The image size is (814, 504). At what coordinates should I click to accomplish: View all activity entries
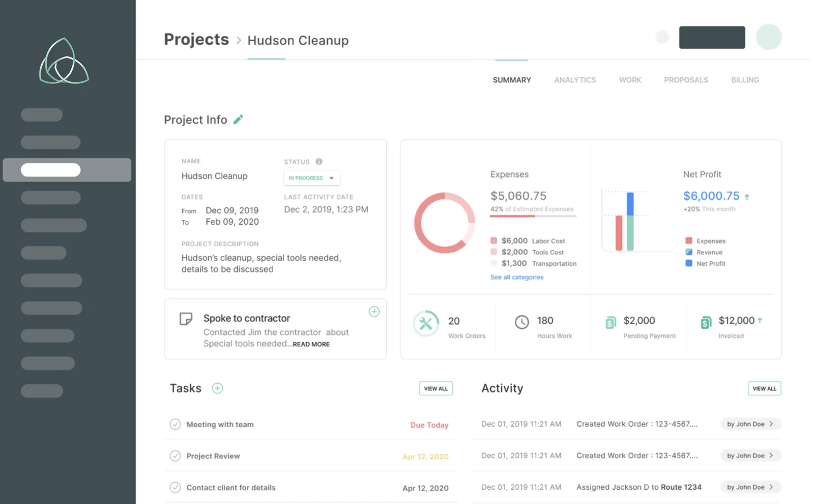765,389
